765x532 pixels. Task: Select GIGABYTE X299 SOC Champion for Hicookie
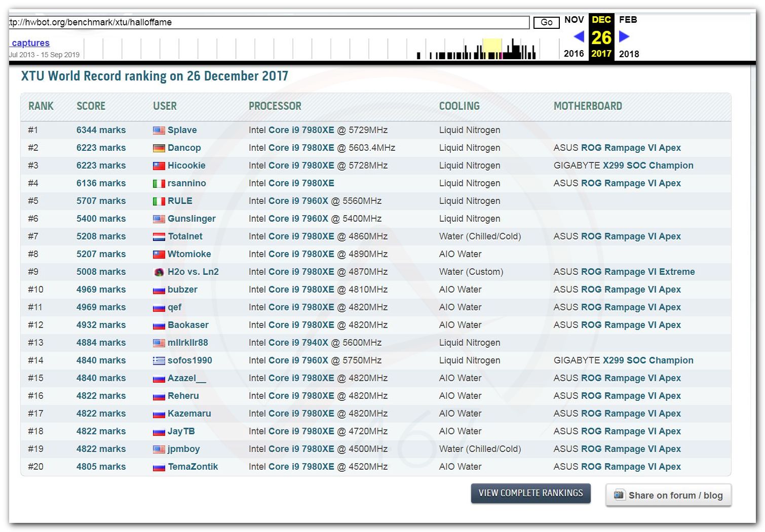click(623, 166)
